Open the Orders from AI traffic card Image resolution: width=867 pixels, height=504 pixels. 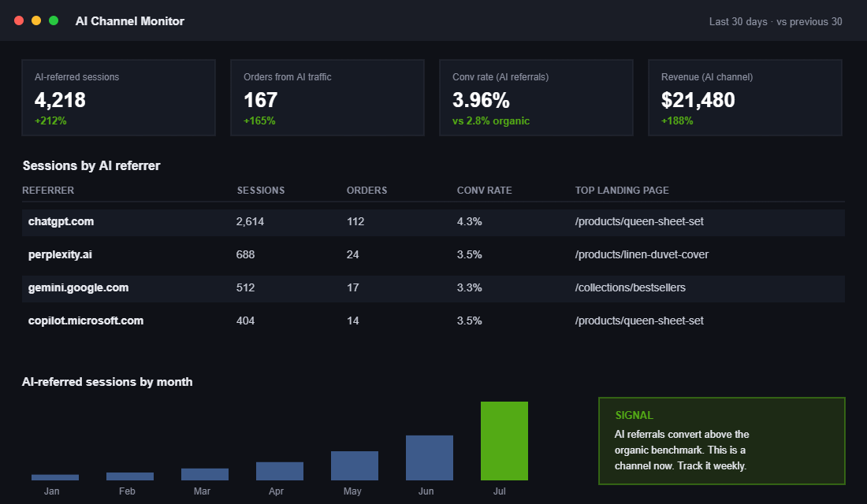pyautogui.click(x=327, y=98)
